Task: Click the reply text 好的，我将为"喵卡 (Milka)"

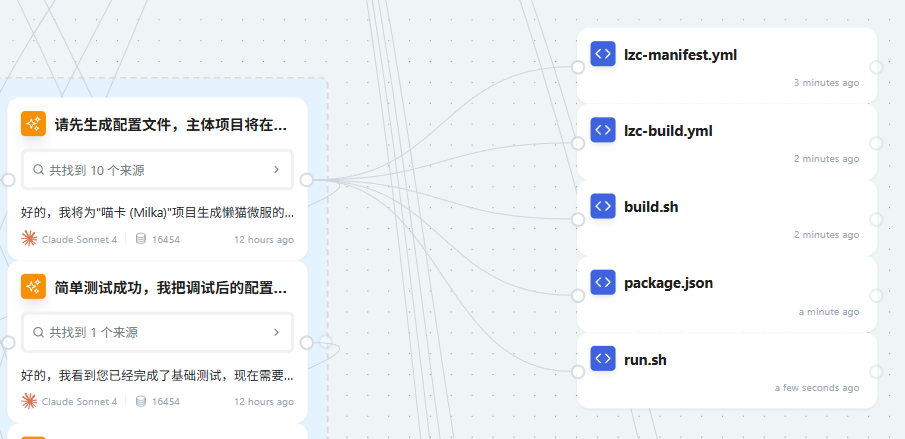Action: [158, 213]
